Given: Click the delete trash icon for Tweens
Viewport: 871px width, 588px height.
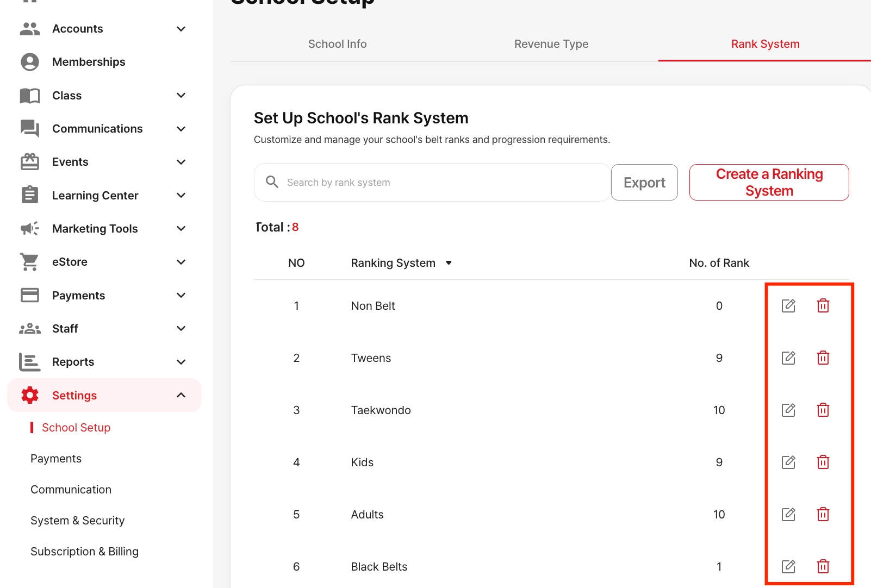Looking at the screenshot, I should [x=823, y=358].
